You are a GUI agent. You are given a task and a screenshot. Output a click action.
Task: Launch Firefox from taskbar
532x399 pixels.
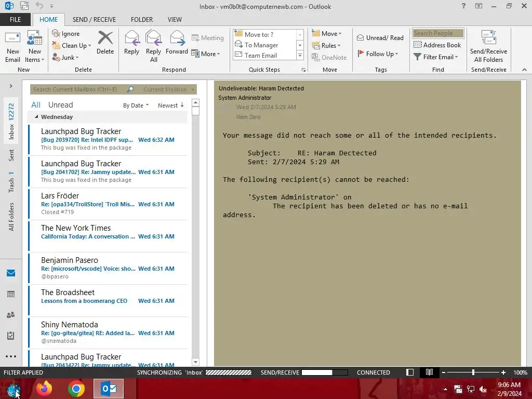click(x=44, y=389)
